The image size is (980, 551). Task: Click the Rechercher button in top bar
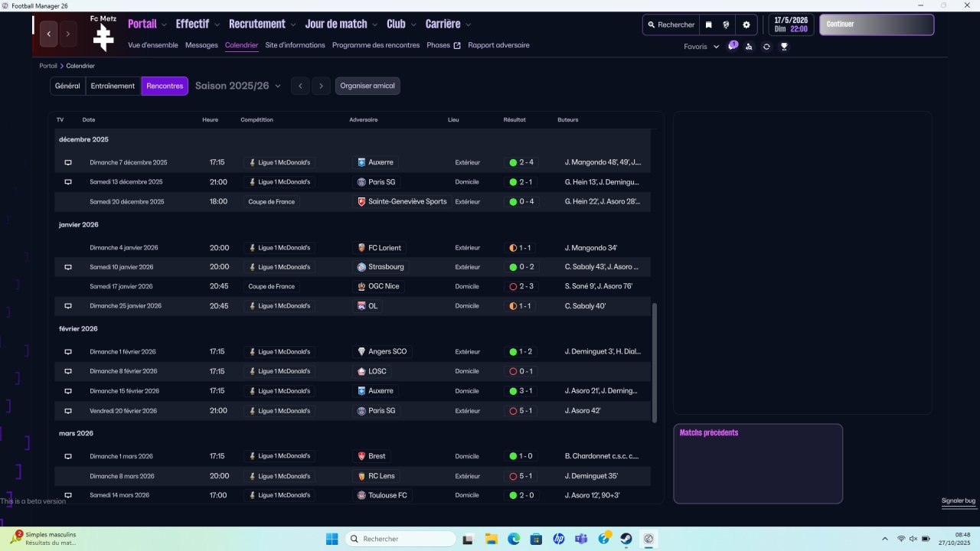pos(671,24)
